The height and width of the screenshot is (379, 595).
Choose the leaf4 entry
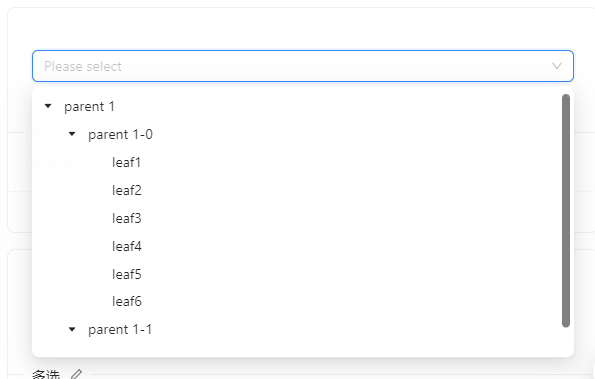(x=127, y=246)
